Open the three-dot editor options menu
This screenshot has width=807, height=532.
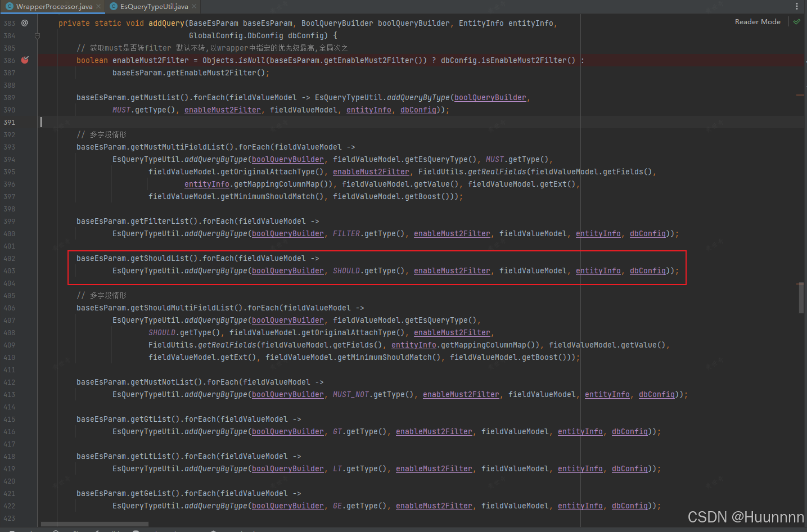pyautogui.click(x=797, y=6)
